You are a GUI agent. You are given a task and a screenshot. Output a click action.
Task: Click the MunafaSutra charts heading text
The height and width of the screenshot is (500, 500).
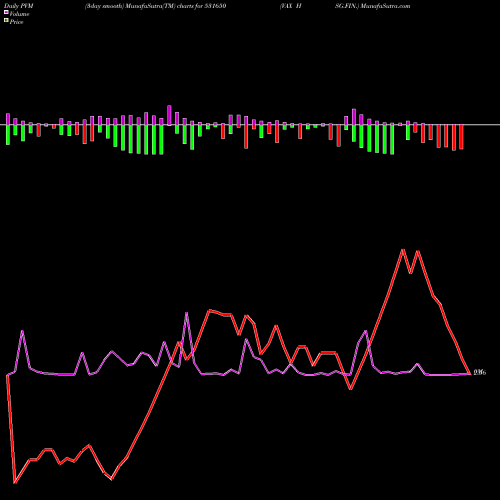[x=155, y=6]
